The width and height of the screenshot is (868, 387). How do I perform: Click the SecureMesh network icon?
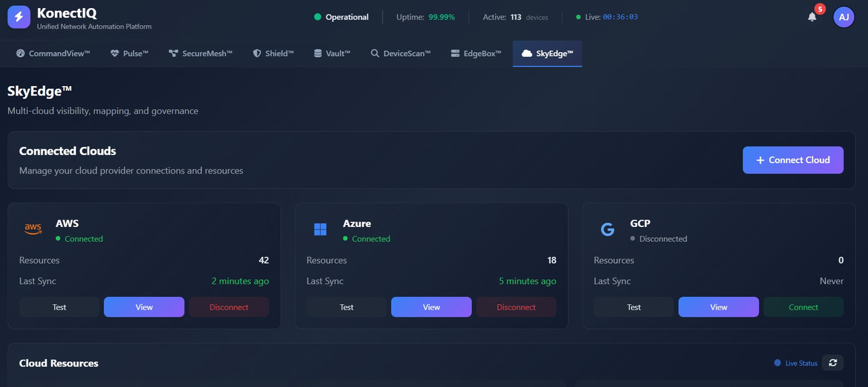[174, 54]
